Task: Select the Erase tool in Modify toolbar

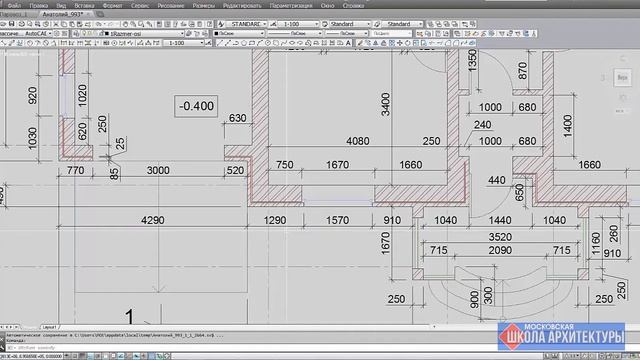Action: tap(360, 43)
